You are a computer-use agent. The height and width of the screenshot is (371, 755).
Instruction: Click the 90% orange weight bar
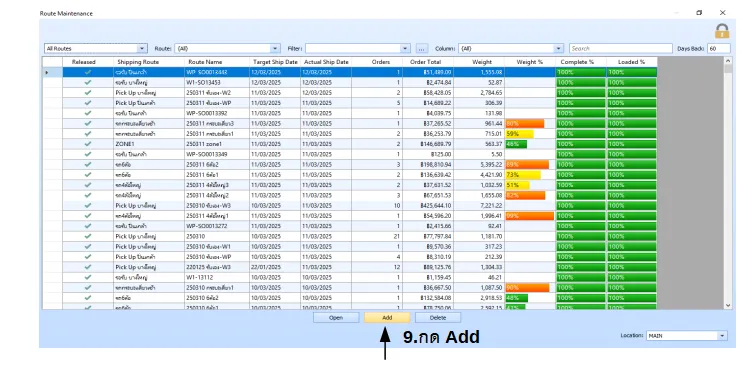(x=527, y=287)
